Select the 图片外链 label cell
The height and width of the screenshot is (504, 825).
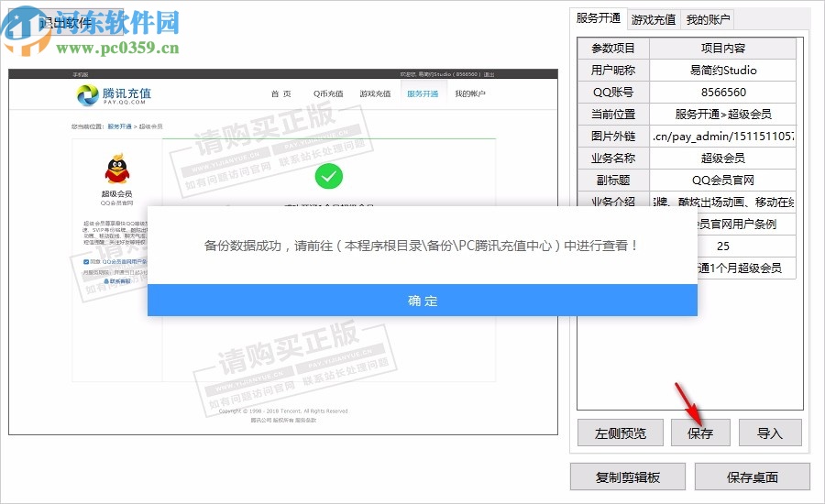pyautogui.click(x=613, y=137)
